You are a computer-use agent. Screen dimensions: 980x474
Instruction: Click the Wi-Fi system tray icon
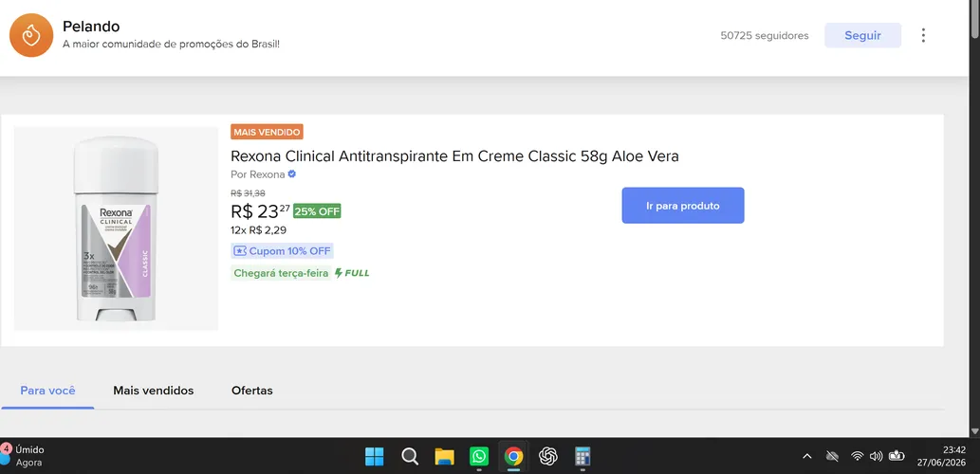pos(858,457)
